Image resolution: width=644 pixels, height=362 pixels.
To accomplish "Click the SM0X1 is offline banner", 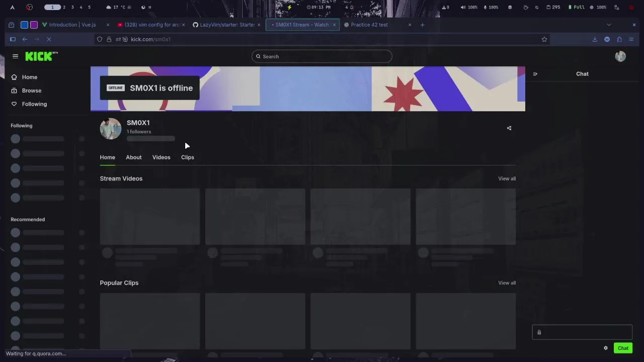I will (x=149, y=88).
